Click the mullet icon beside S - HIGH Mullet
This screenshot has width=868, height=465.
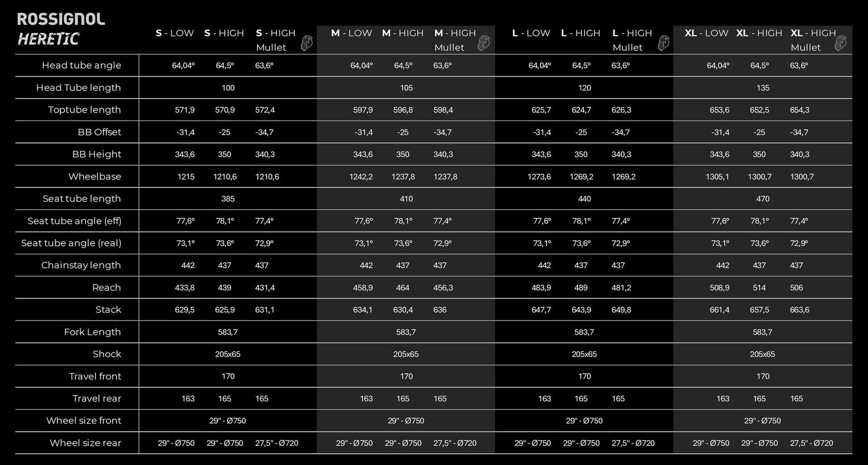tap(307, 43)
